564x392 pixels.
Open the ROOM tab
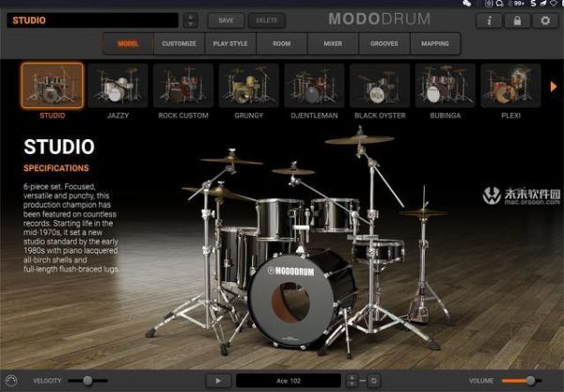click(282, 43)
